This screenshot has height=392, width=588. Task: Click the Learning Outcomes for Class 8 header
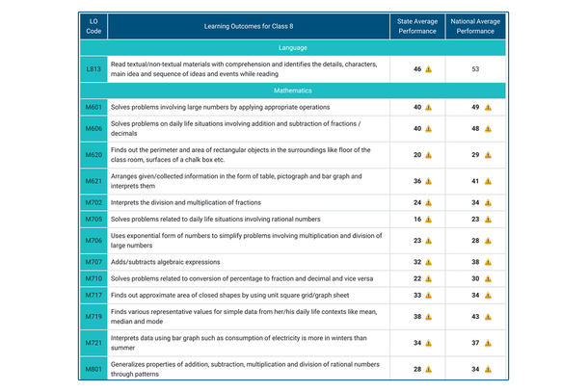pyautogui.click(x=249, y=25)
